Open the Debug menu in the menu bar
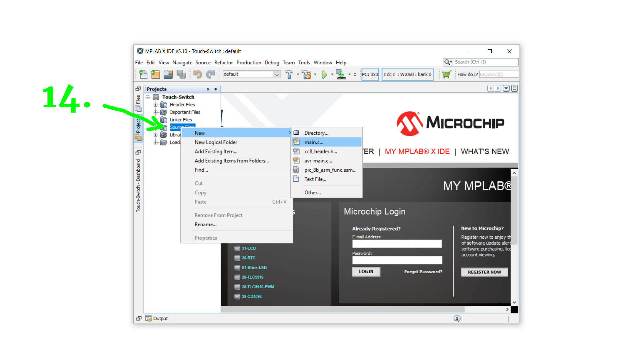This screenshot has width=644, height=362. 272,63
